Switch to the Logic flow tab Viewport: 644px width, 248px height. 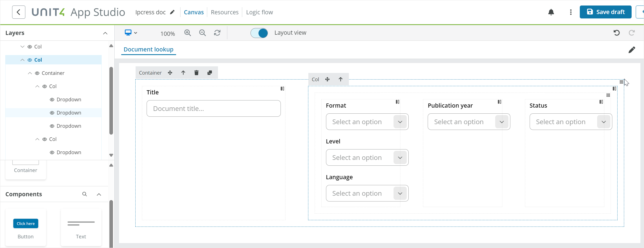(x=259, y=12)
